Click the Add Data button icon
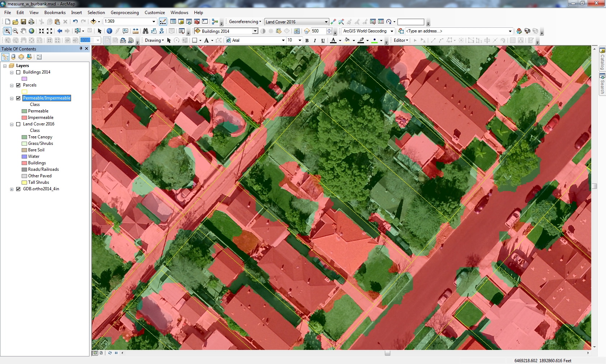The image size is (606, 364). (93, 22)
